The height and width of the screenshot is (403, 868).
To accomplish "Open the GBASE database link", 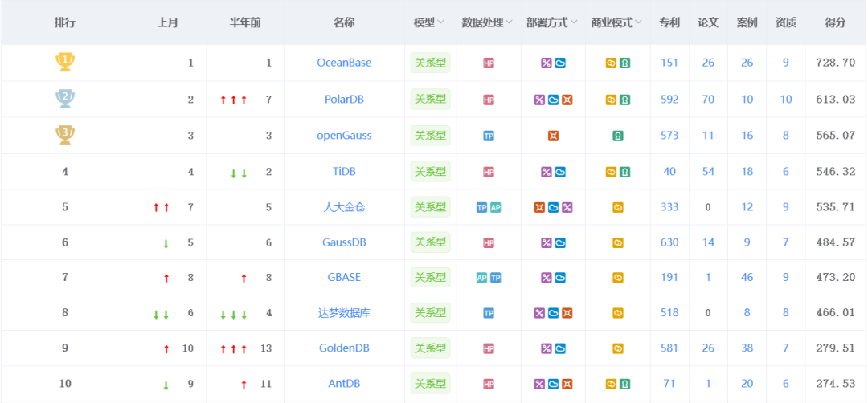I will tap(344, 277).
